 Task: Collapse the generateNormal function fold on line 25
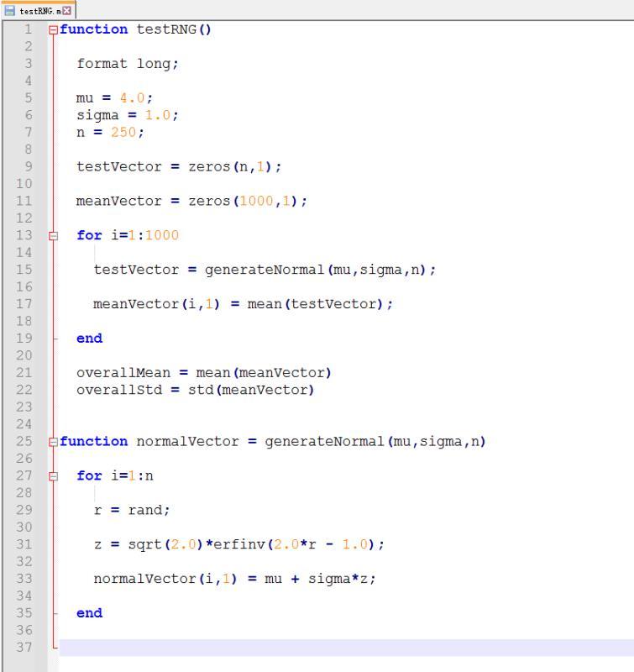53,442
